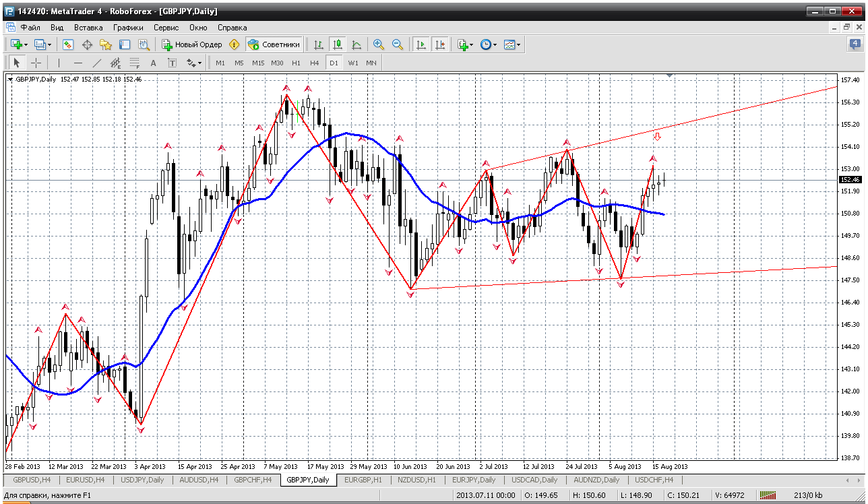Toggle Chart Shift button
868x504 pixels.
click(440, 44)
